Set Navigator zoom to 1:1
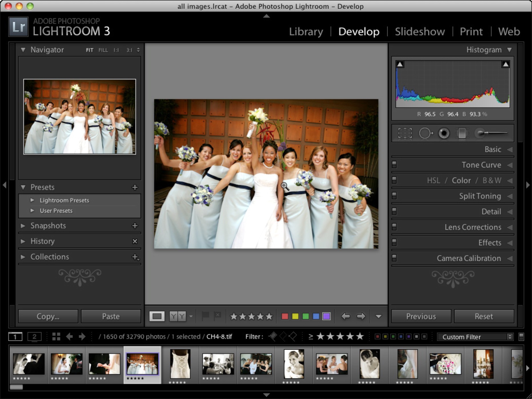 [x=116, y=50]
